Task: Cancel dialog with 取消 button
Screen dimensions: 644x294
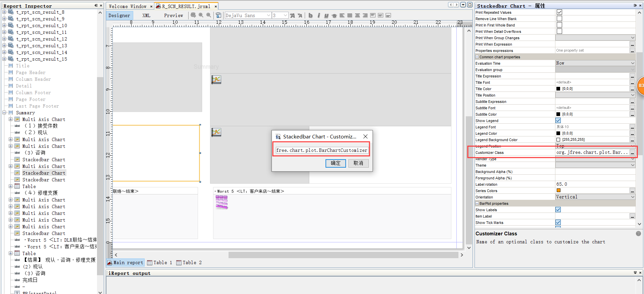Action: coord(358,163)
